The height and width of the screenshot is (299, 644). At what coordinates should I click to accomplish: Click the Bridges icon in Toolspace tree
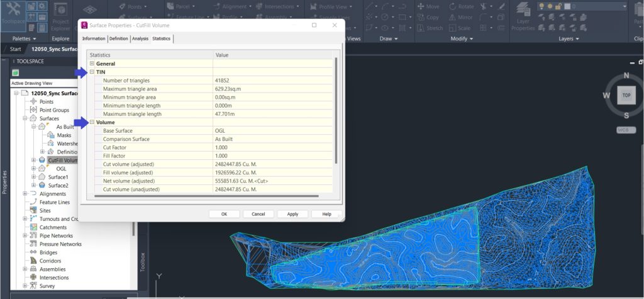(33, 252)
